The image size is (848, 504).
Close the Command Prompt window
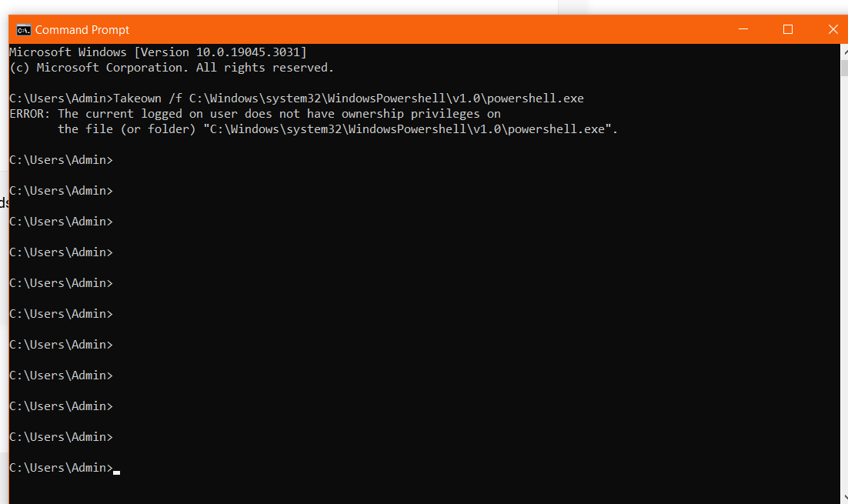833,29
